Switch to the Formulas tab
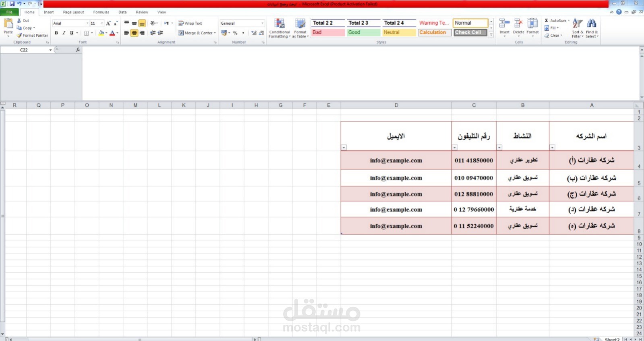 (x=101, y=12)
